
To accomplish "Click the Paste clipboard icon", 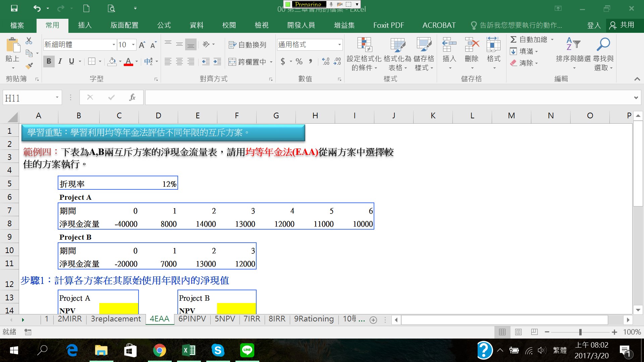I will click(13, 45).
